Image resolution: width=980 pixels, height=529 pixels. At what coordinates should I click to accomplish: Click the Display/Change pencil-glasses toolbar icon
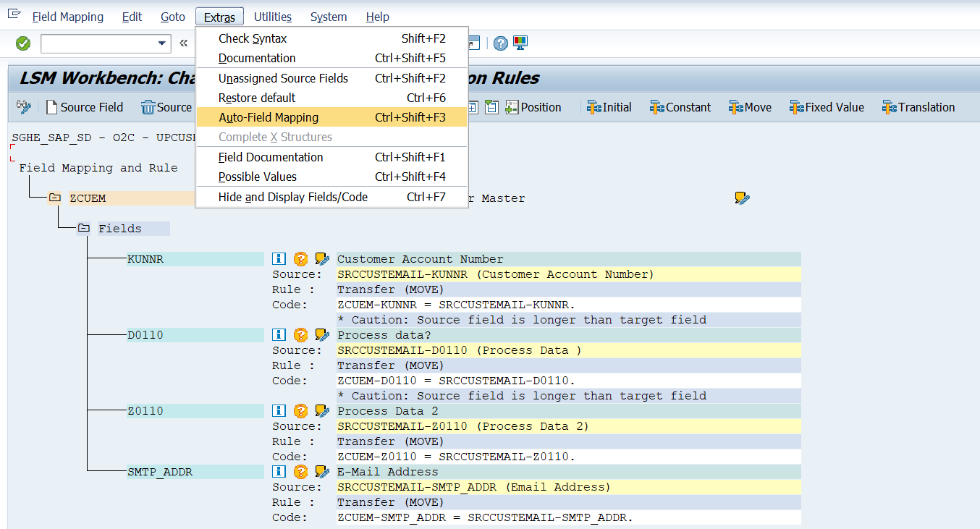(24, 107)
